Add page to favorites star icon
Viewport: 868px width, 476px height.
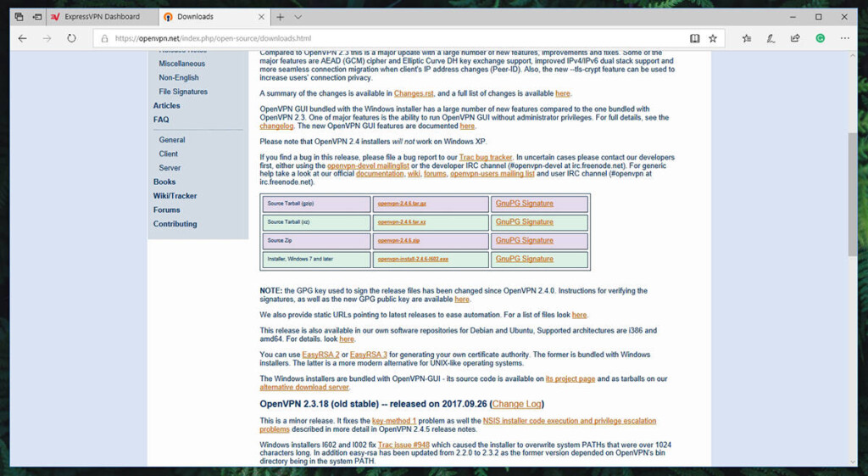point(713,38)
